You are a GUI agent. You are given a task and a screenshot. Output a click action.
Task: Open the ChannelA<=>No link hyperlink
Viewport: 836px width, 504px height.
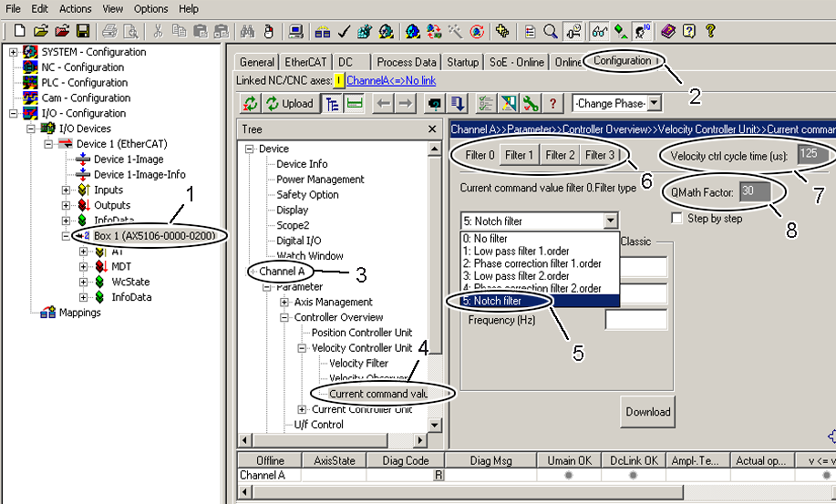click(x=391, y=80)
